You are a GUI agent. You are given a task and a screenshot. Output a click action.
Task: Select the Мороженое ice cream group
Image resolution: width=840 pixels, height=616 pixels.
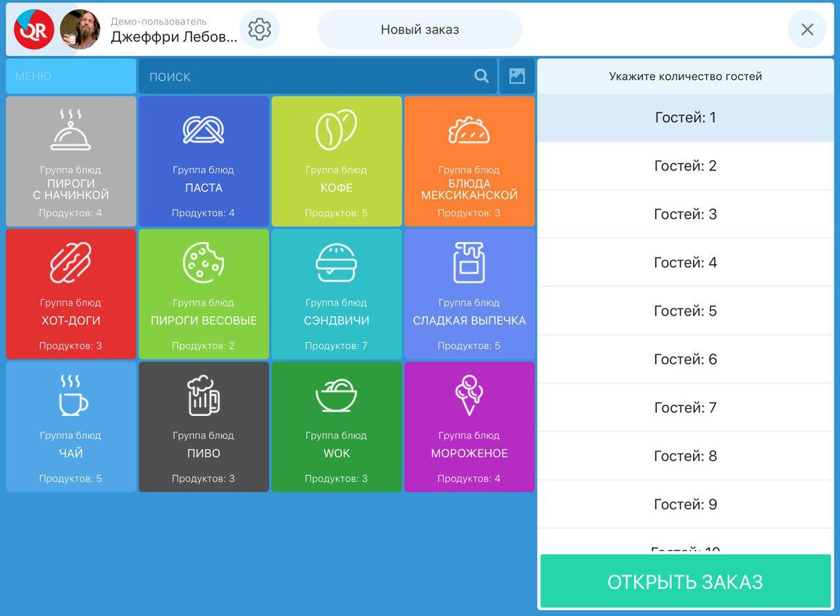[x=469, y=427]
